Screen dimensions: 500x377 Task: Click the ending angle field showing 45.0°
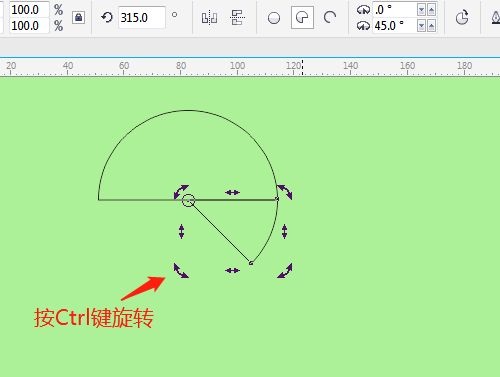[x=394, y=25]
